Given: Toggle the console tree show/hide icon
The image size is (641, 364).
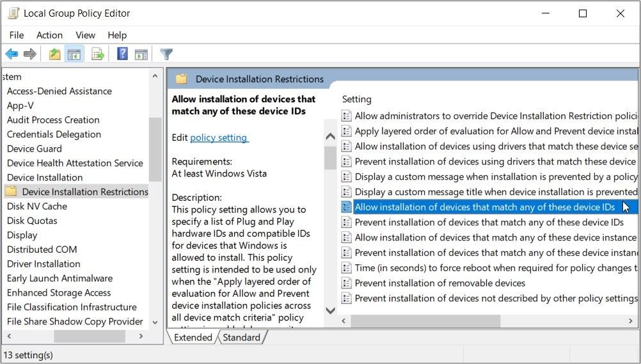Looking at the screenshot, I should pyautogui.click(x=74, y=54).
